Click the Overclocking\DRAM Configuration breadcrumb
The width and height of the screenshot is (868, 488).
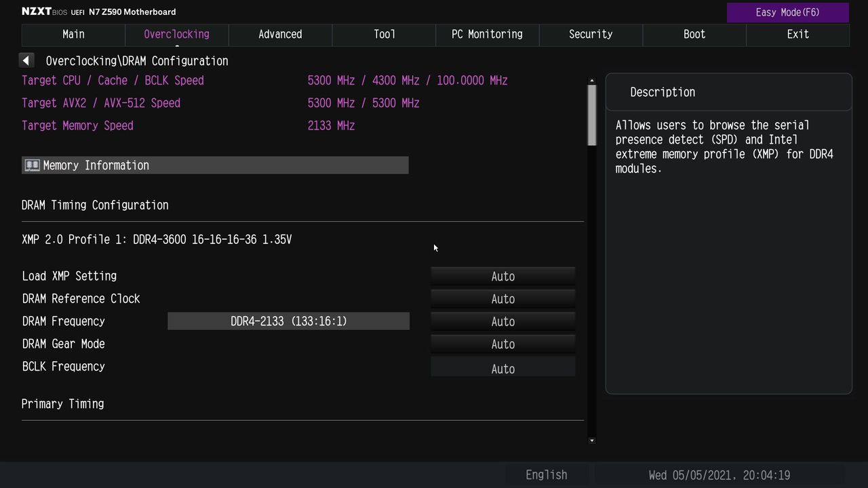pyautogui.click(x=137, y=61)
